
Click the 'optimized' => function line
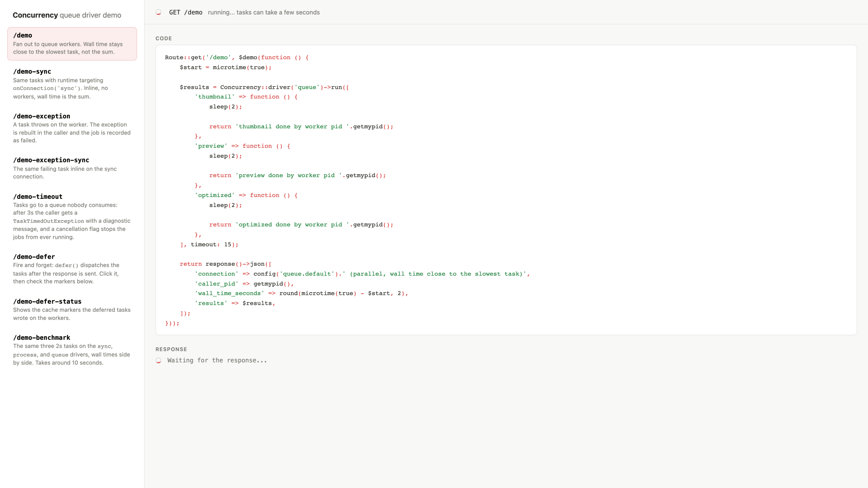(246, 195)
